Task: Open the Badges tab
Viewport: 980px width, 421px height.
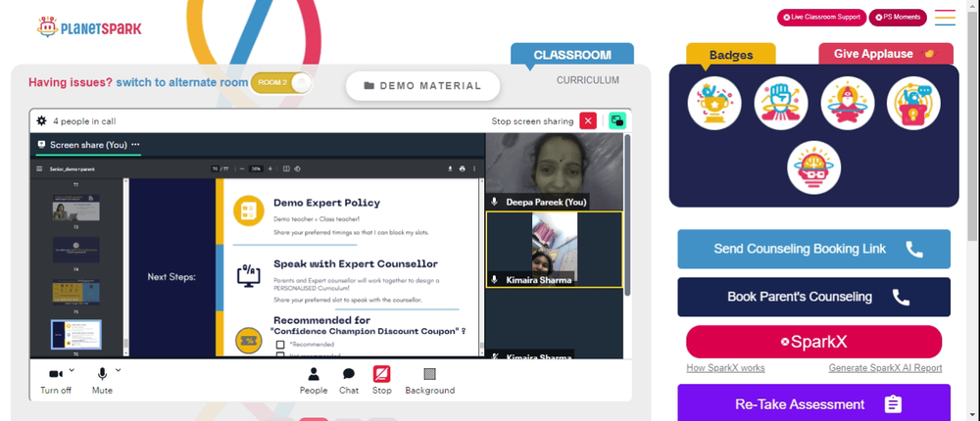Action: 731,55
